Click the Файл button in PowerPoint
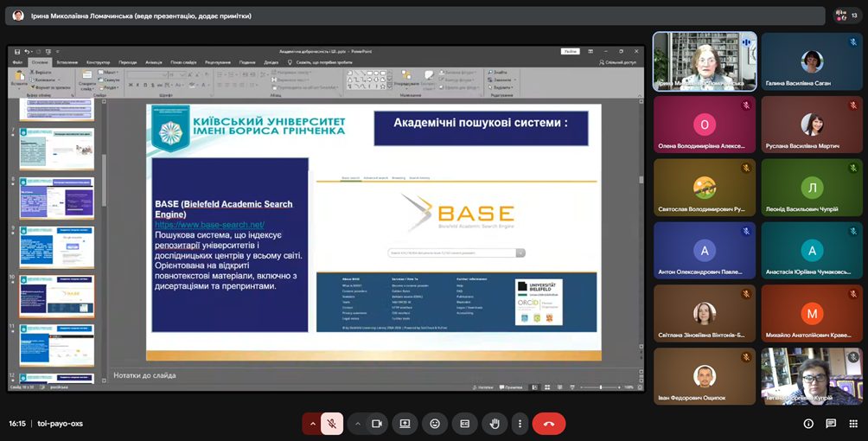This screenshot has height=441, width=868. [x=17, y=62]
